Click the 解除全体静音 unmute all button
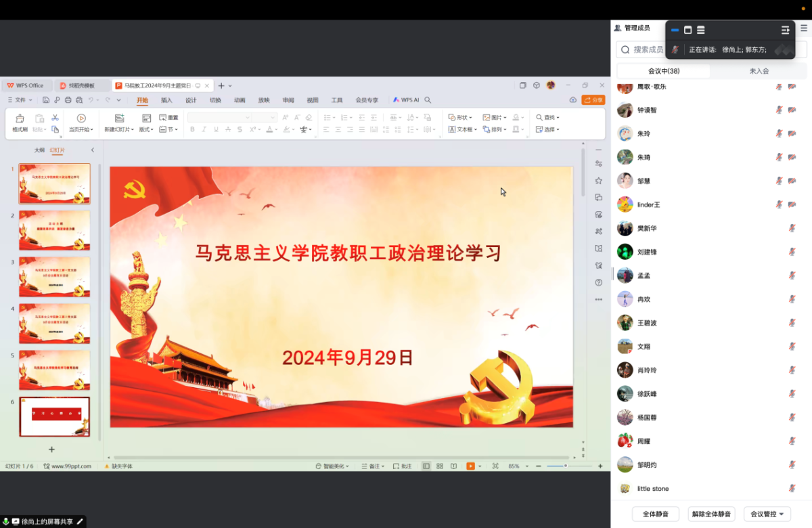This screenshot has height=528, width=812. tap(711, 514)
